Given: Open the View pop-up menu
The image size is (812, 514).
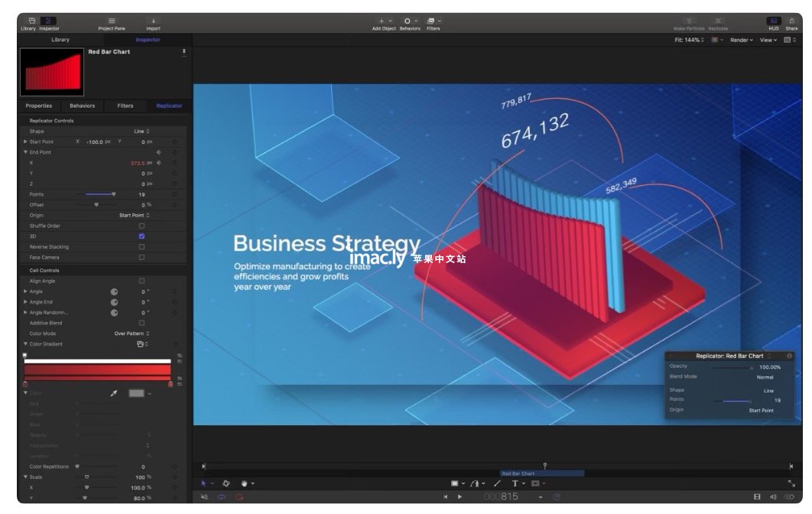Looking at the screenshot, I should click(x=768, y=40).
